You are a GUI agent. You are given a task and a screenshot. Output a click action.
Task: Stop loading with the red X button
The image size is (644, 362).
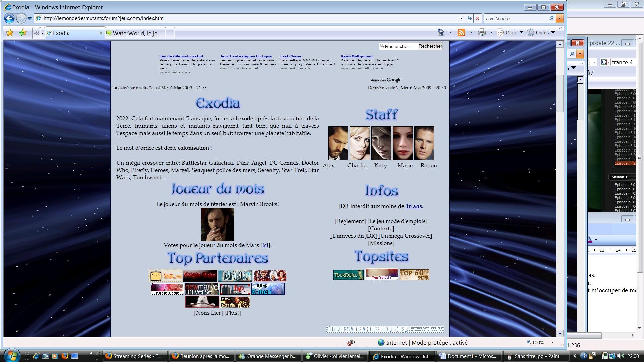click(478, 18)
